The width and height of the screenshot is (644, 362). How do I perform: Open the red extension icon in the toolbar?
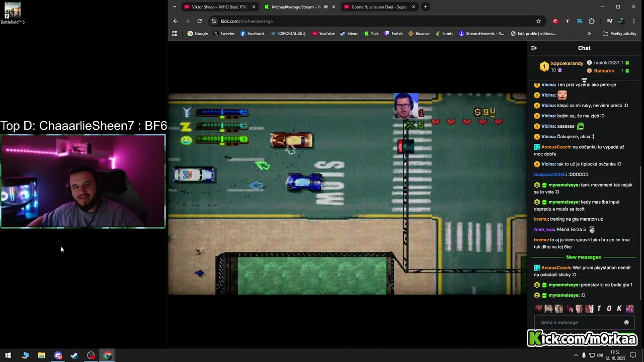pos(555,21)
